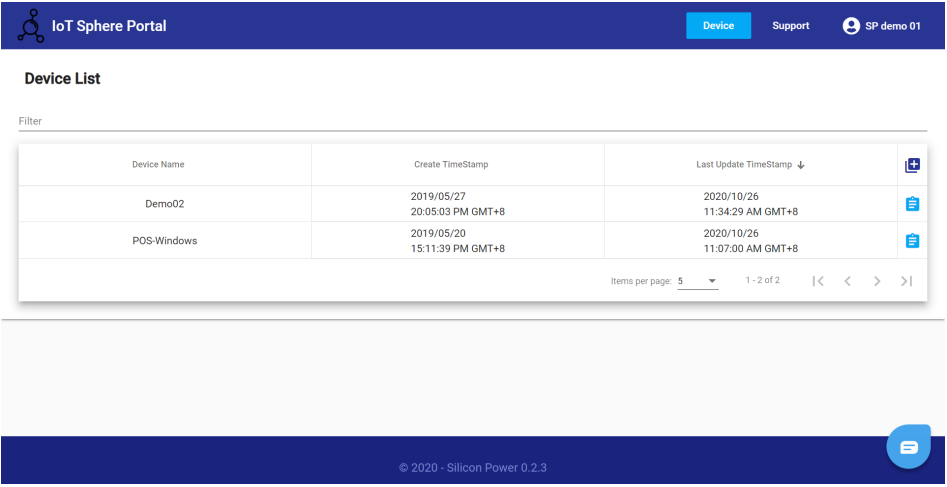This screenshot has height=487, width=947.
Task: Go to the previous page
Action: pos(847,281)
